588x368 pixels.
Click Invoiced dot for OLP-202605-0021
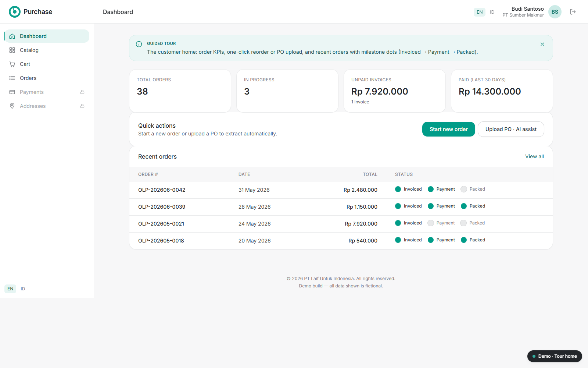(398, 223)
